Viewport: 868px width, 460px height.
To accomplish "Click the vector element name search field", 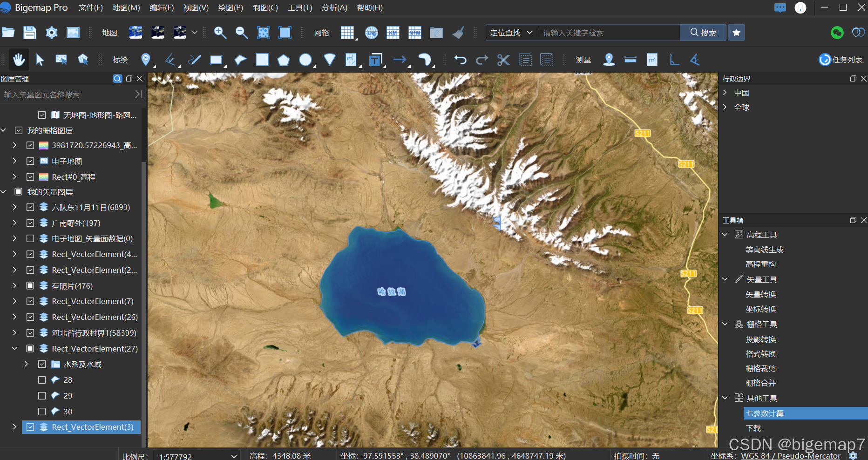I will (x=68, y=95).
